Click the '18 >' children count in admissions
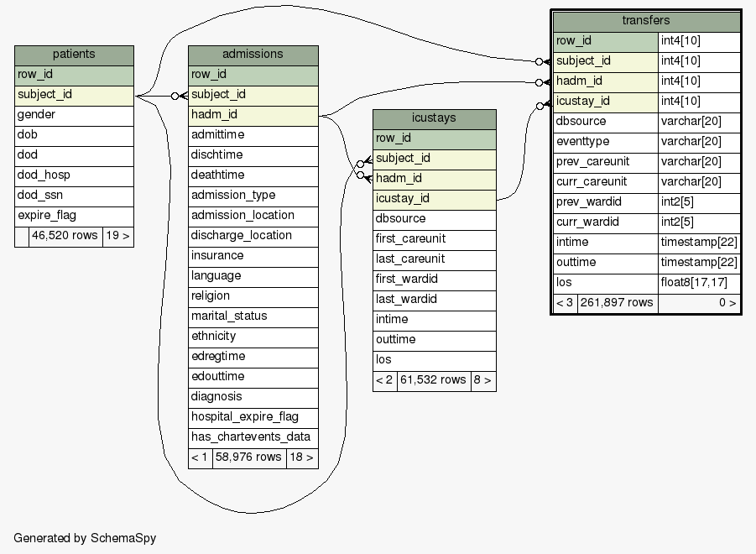The image size is (756, 554). point(301,457)
